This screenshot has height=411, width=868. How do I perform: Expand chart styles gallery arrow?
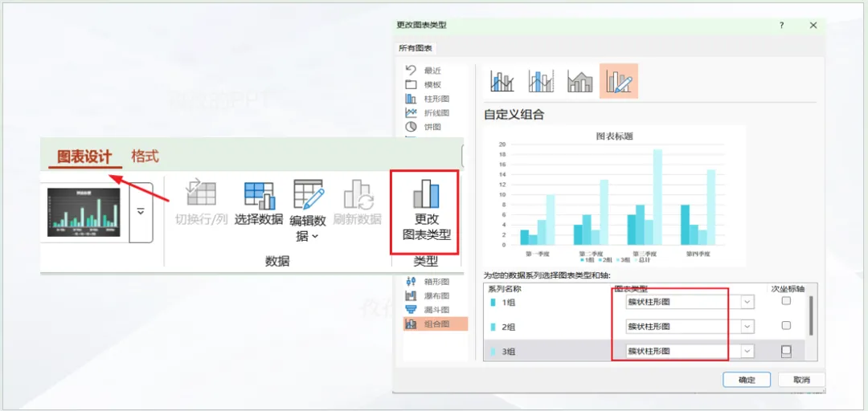[141, 213]
